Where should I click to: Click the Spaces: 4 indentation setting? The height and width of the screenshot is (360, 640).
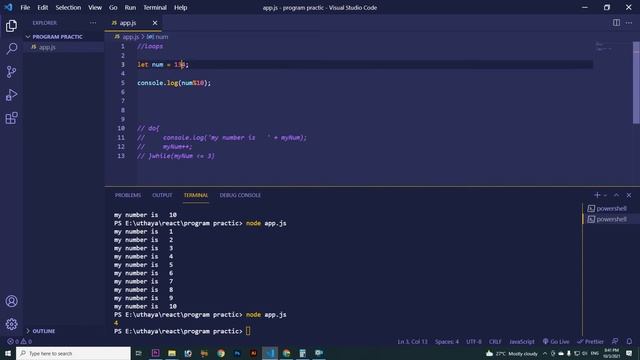click(447, 342)
